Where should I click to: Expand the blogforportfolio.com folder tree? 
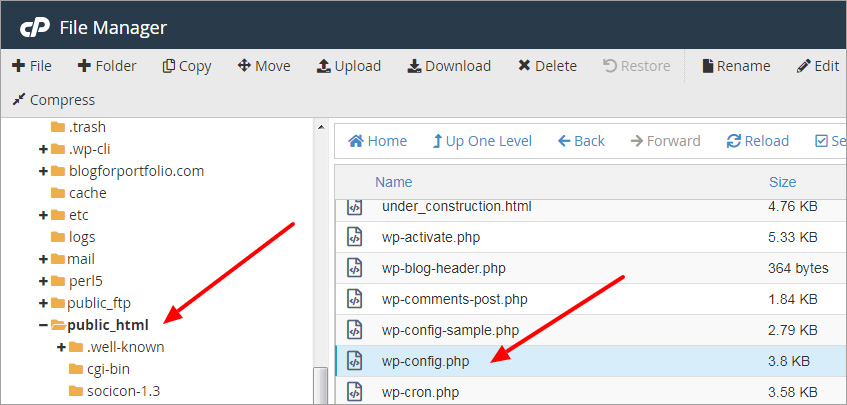[x=43, y=171]
